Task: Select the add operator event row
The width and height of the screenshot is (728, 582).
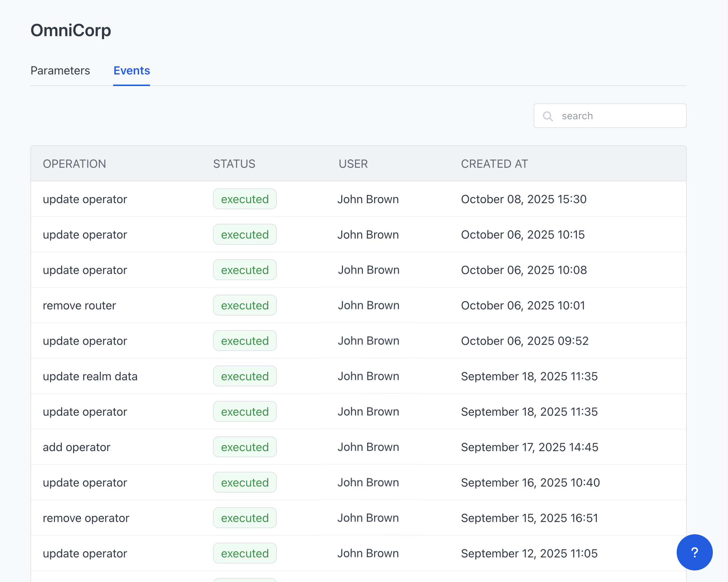Action: click(77, 447)
